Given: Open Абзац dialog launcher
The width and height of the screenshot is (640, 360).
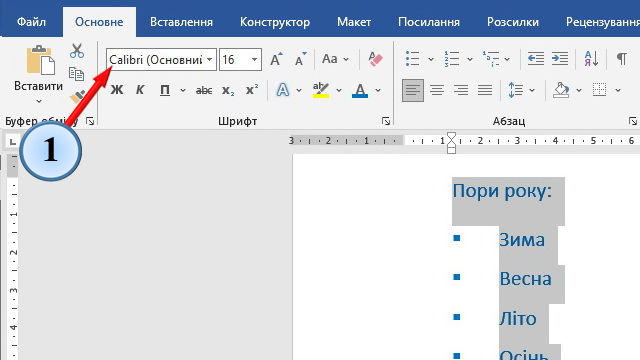Looking at the screenshot, I should click(633, 121).
